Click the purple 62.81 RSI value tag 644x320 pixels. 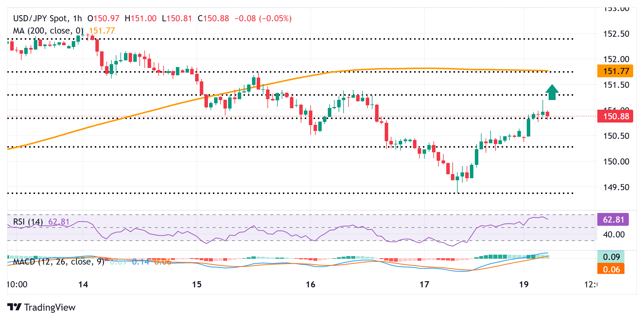[x=613, y=220]
